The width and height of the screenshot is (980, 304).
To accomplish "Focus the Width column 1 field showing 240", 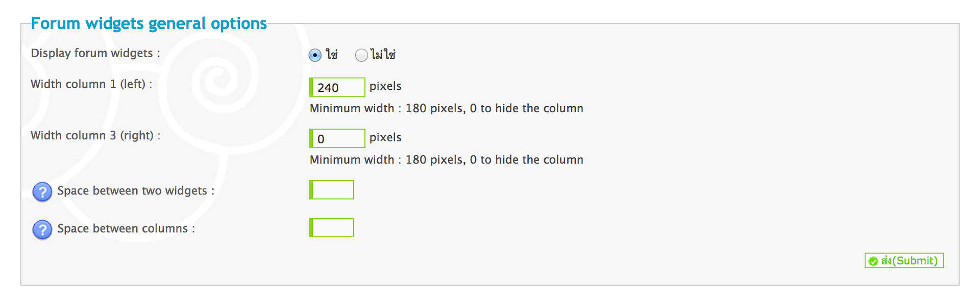I will coord(337,87).
